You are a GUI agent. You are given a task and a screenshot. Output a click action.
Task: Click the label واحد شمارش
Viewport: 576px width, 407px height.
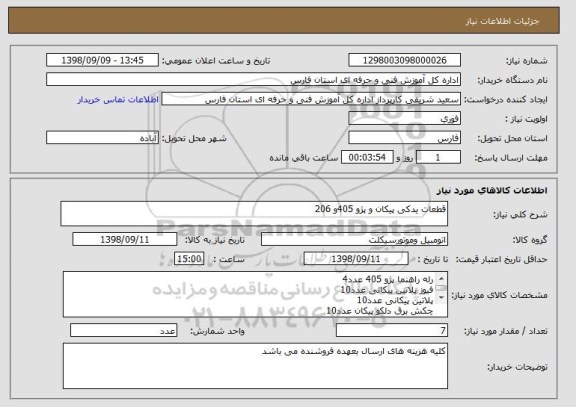[x=217, y=331]
